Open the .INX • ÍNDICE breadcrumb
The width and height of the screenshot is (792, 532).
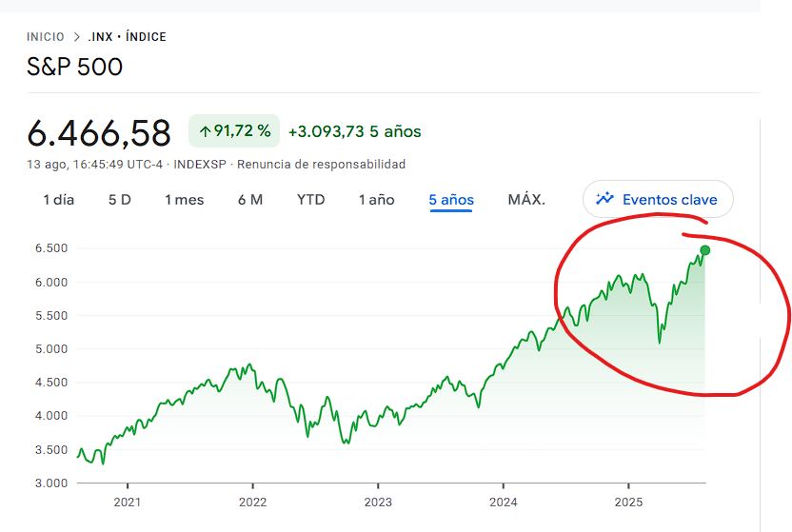[128, 37]
